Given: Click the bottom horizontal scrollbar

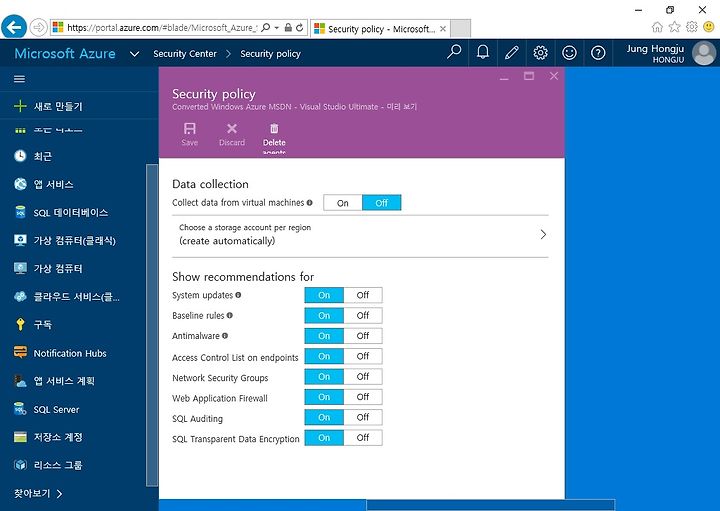Looking at the screenshot, I should coord(490,505).
